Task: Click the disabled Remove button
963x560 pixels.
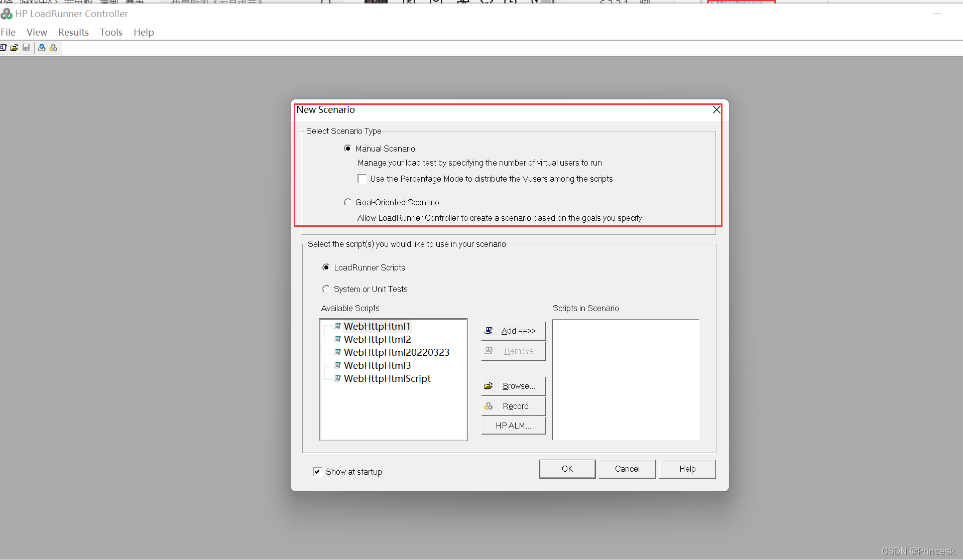Action: (513, 351)
